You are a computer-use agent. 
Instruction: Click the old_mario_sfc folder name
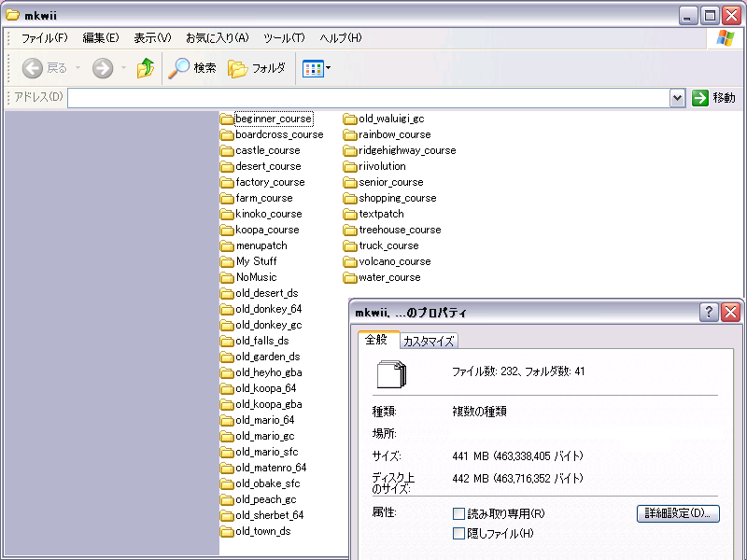tap(267, 452)
